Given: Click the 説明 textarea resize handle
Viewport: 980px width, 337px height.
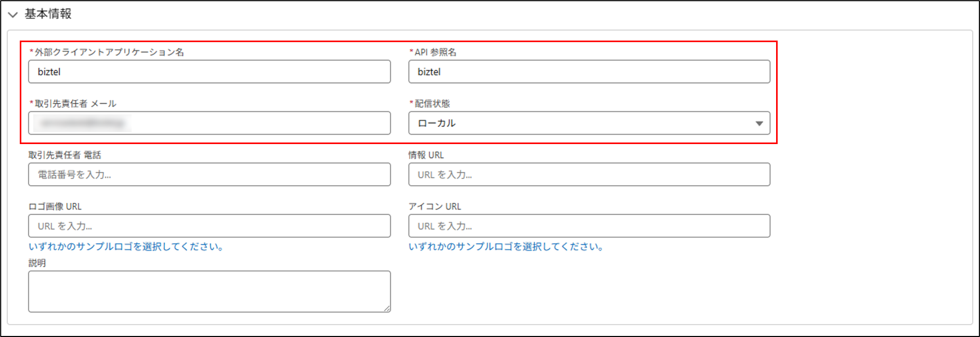Looking at the screenshot, I should [x=387, y=309].
